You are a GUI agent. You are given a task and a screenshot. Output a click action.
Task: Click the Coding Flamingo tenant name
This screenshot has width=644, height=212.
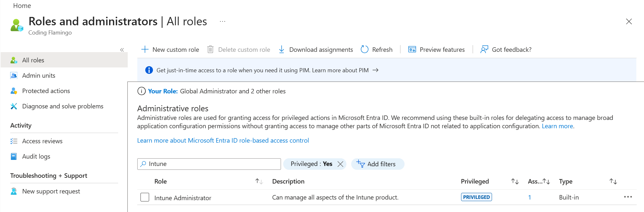pyautogui.click(x=50, y=33)
